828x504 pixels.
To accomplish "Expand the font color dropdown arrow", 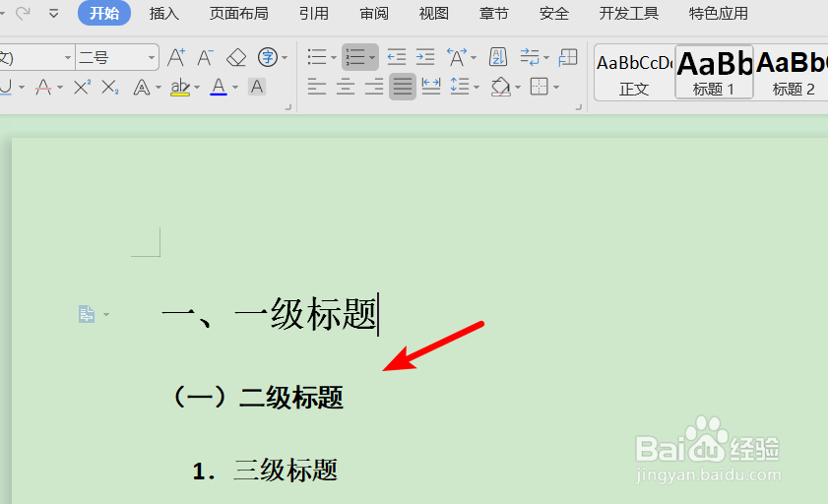I will coord(235,87).
